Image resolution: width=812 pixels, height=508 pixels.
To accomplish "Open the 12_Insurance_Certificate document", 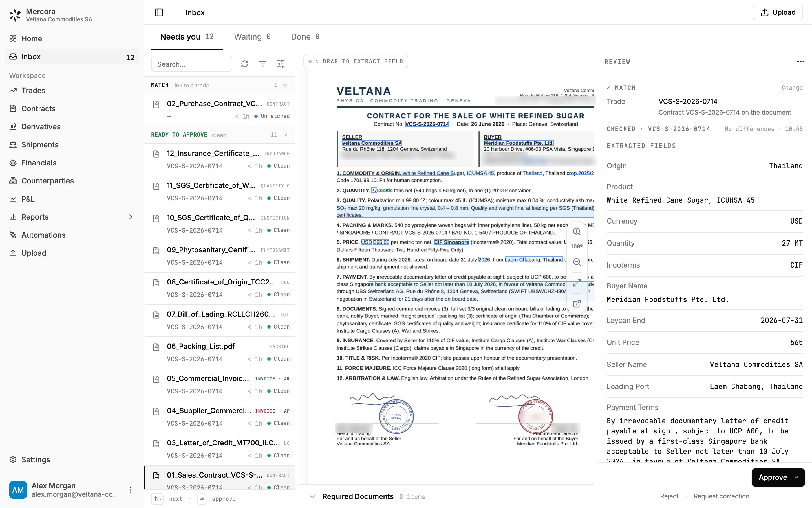I will [x=220, y=159].
